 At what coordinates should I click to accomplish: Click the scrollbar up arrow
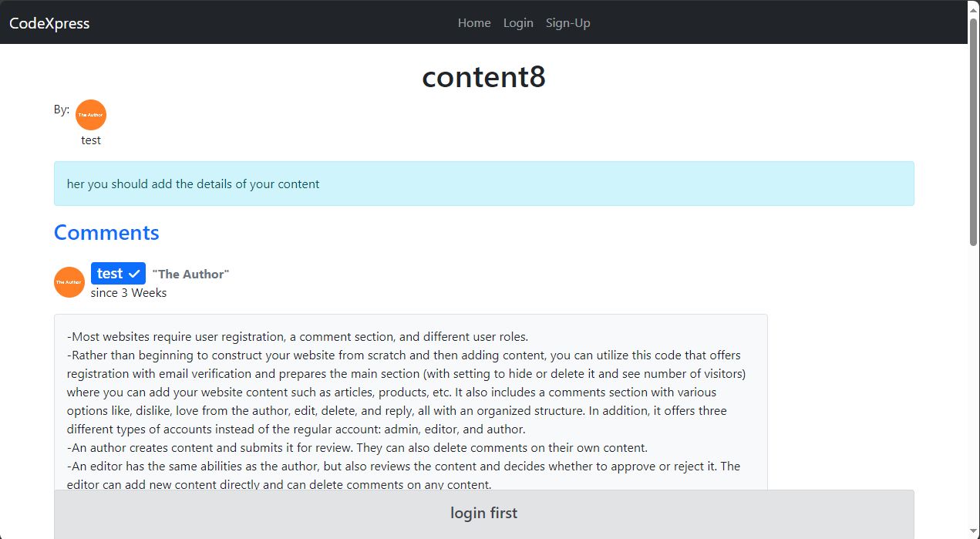(974, 7)
